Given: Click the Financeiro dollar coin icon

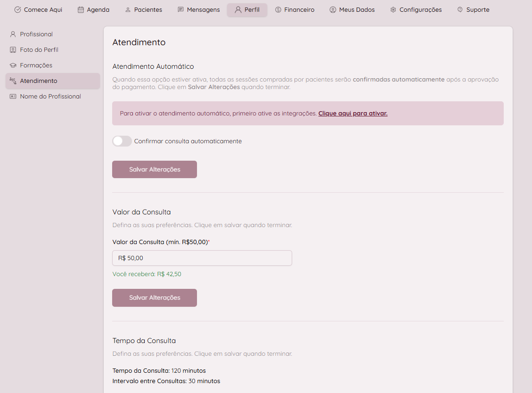Looking at the screenshot, I should [x=278, y=9].
